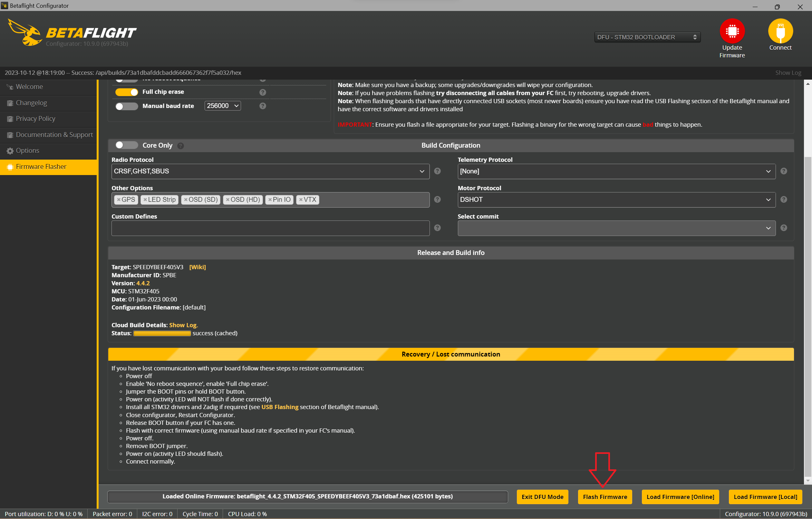Disable the Full chip erase toggle
Viewport: 812px width, 519px height.
(127, 92)
